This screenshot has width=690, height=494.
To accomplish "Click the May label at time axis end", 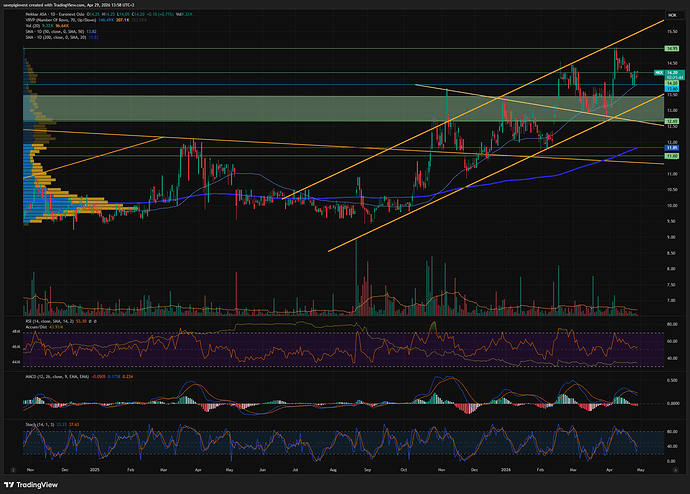I will pyautogui.click(x=641, y=470).
